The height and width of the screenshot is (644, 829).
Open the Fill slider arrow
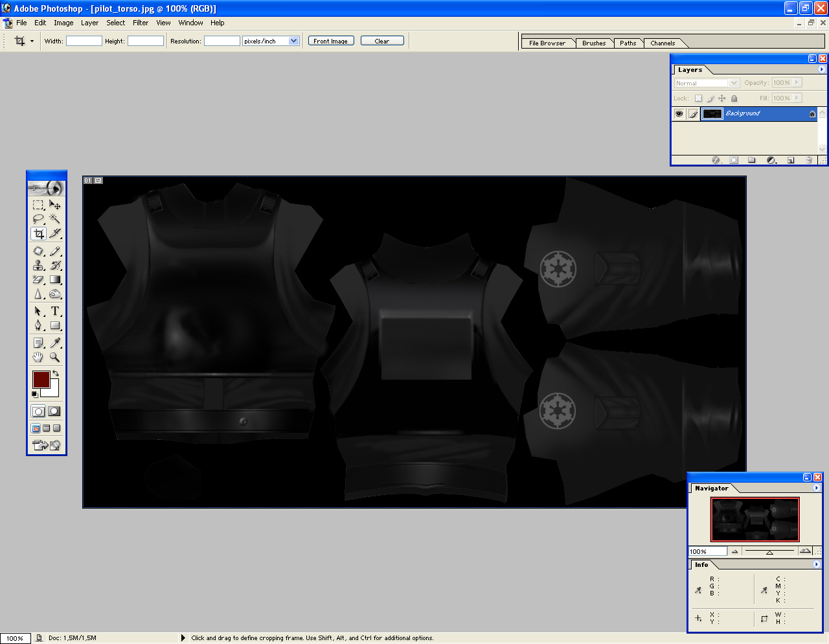[x=797, y=98]
